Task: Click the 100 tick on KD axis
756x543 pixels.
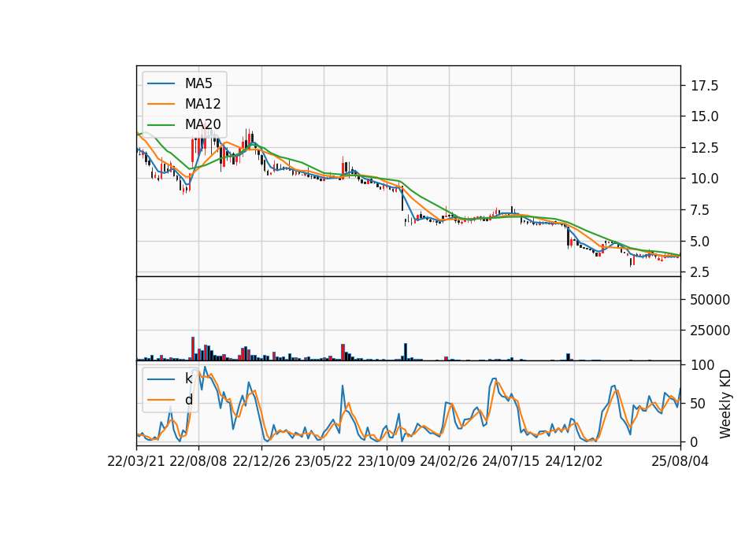Action: pos(702,365)
